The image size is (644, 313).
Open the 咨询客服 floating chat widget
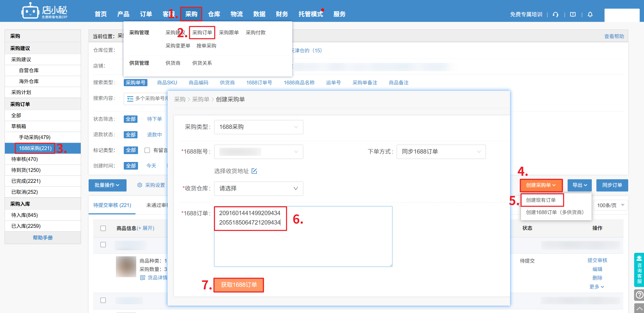639,270
